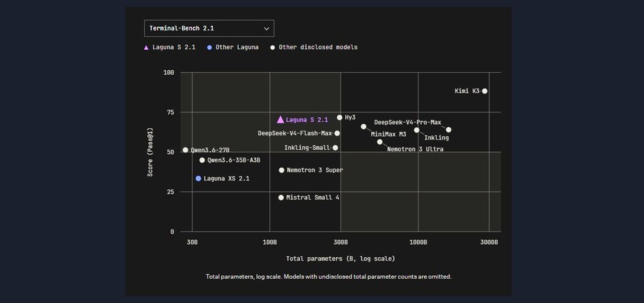Click the Laguna S 2.1 legend triangle
Viewport: 644px width, 303px height.
point(146,47)
